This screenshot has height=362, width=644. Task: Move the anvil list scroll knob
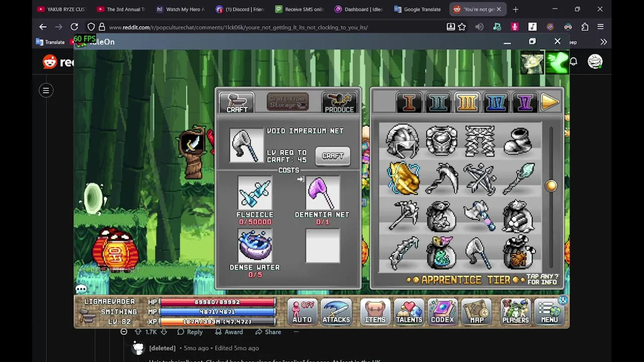(x=551, y=186)
